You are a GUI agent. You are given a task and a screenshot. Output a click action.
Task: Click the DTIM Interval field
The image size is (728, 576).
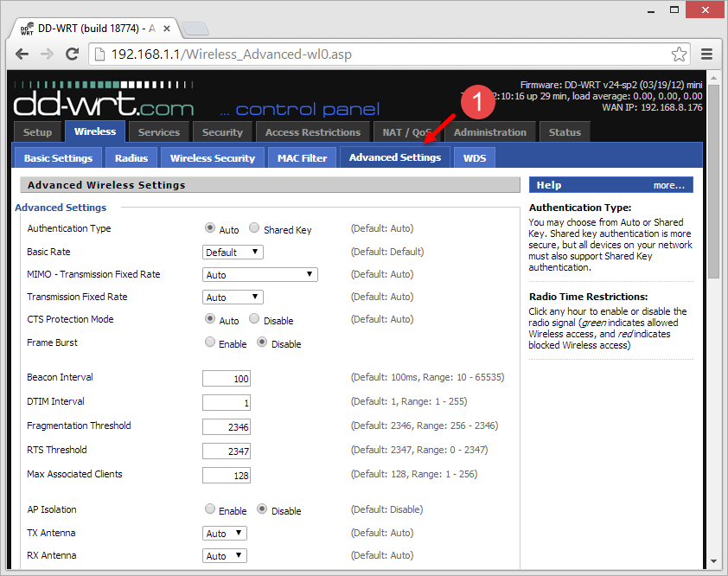click(227, 402)
